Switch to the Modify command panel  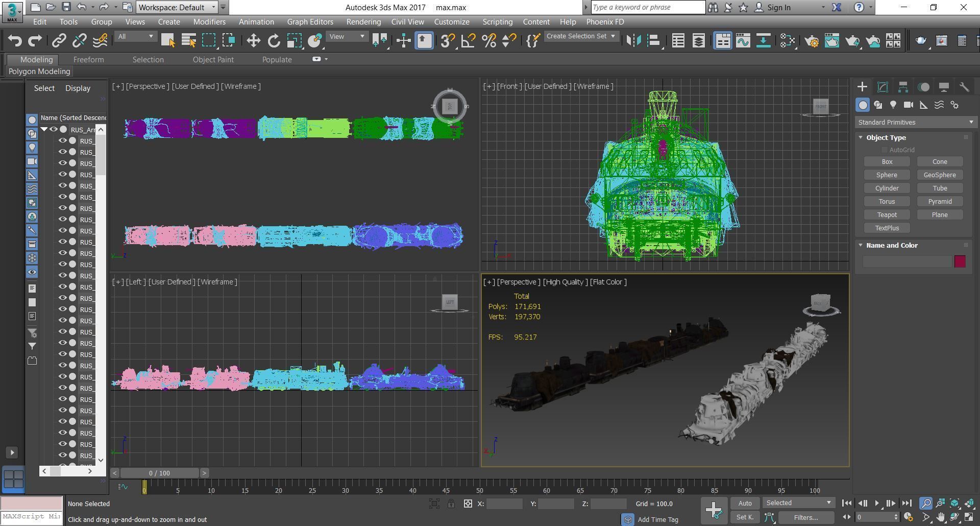(883, 87)
